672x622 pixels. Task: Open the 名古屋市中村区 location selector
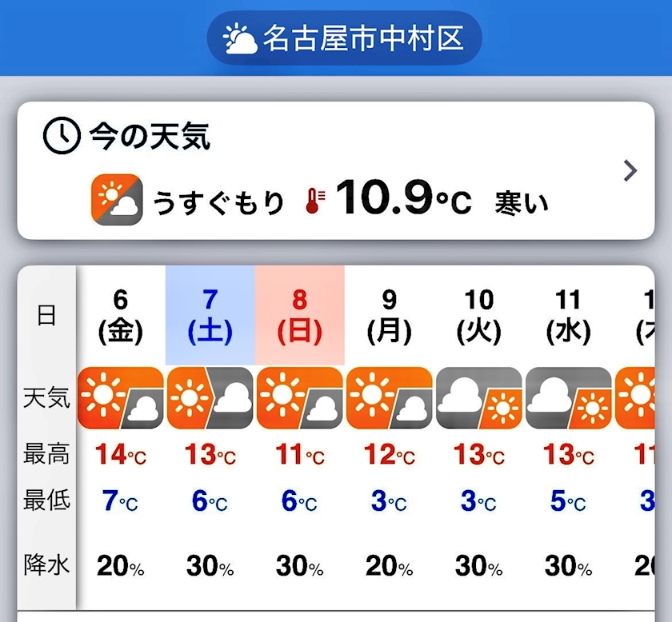pos(345,38)
